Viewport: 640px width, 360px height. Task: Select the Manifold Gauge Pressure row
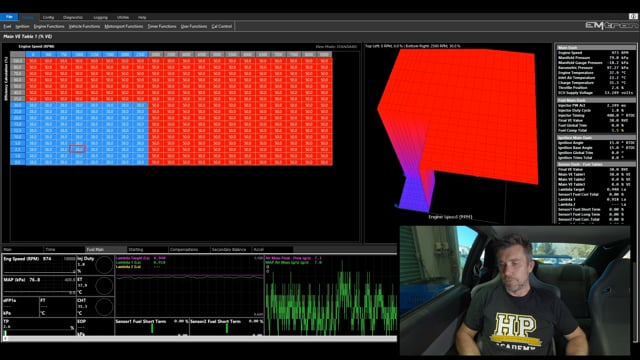596,63
